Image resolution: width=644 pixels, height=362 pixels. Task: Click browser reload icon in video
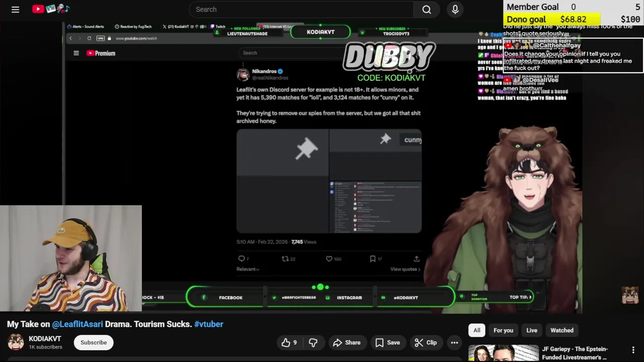coord(89,38)
